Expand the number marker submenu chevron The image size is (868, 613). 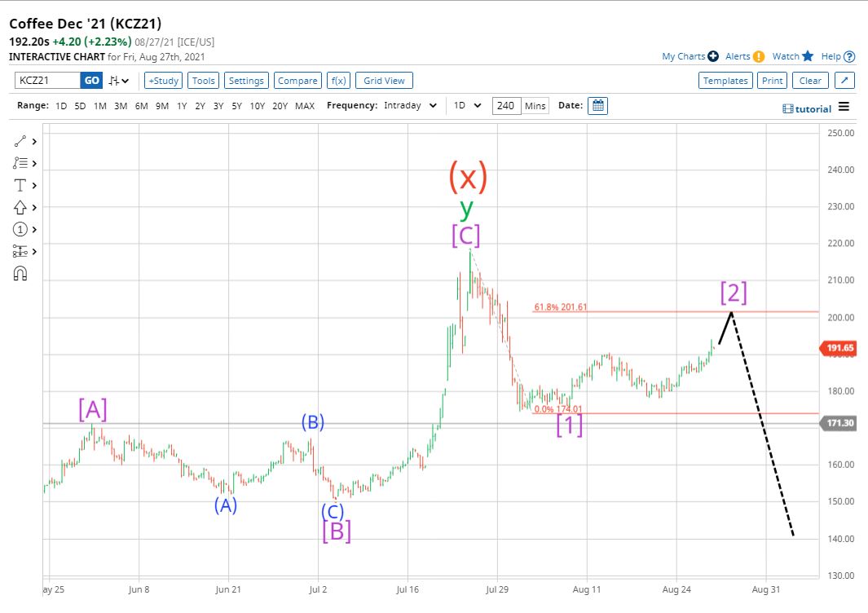pos(34,229)
